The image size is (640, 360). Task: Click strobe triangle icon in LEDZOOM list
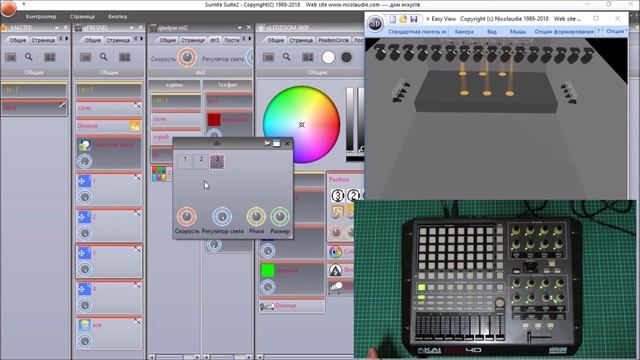(336, 270)
